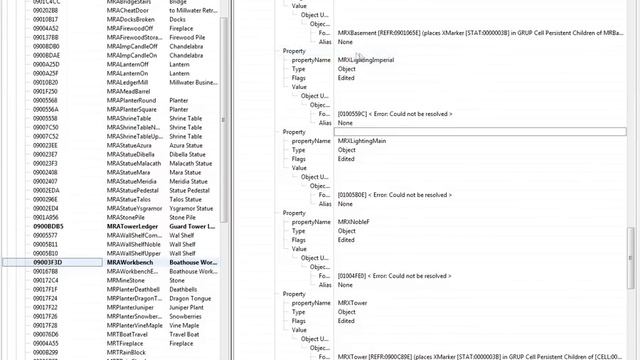Viewport: 640px width, 360px height.
Task: Select the MRAStatuePedestal record
Action: pos(133,190)
